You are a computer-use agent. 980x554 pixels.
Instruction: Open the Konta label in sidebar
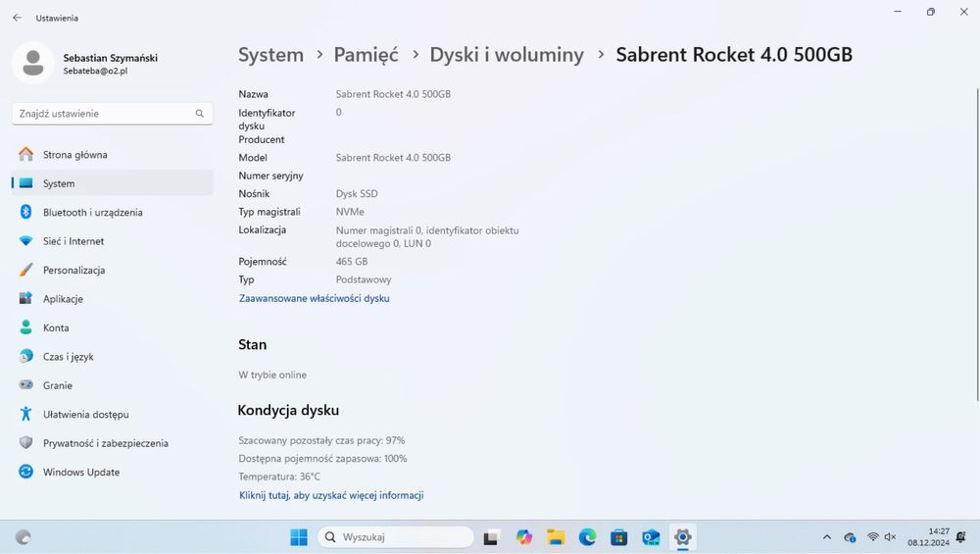point(56,327)
